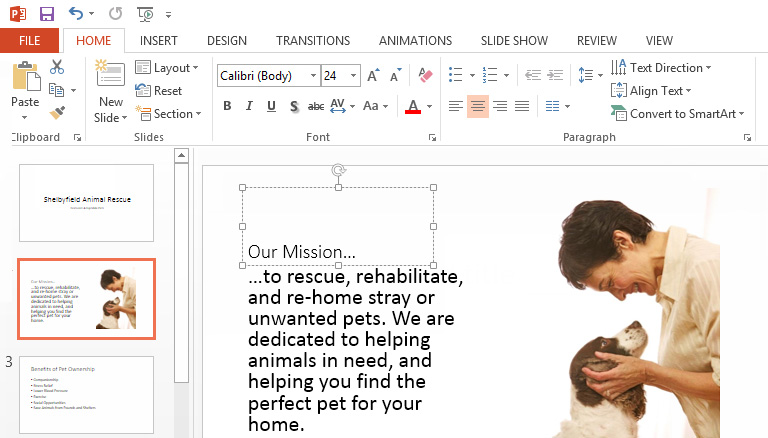Screen dimensions: 768x438
Task: Enable Center text alignment
Action: click(x=478, y=106)
